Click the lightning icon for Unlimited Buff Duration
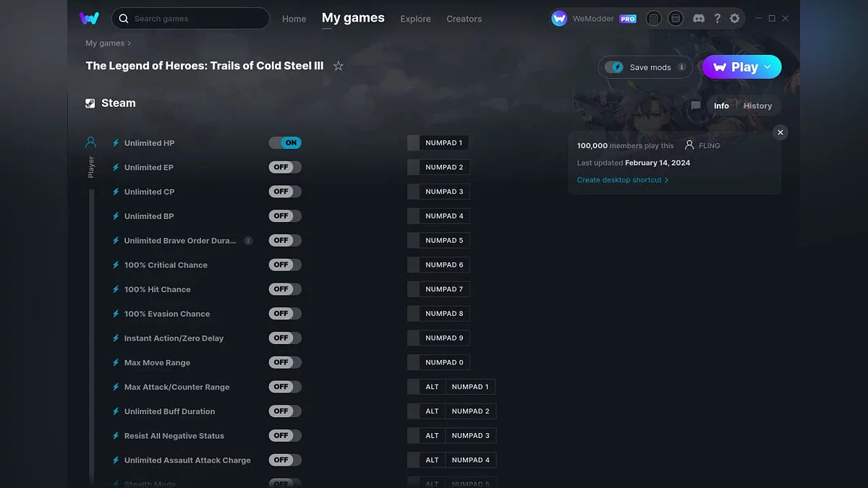 point(116,411)
